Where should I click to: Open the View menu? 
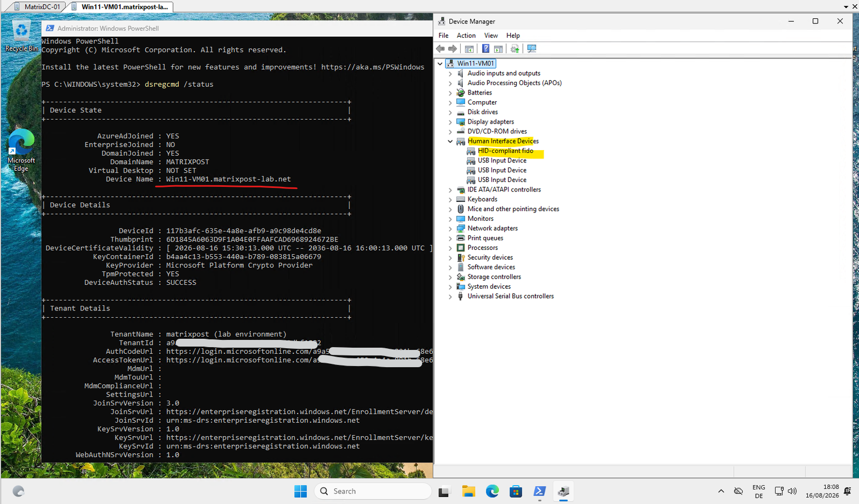[491, 36]
